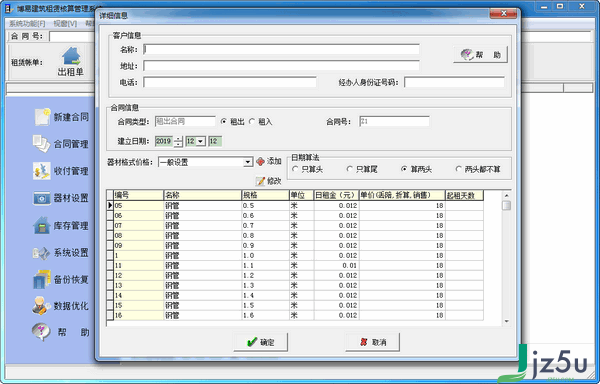Screen dimensions: 600x384
Task: Focus the 地址 input field
Action: [x=281, y=66]
